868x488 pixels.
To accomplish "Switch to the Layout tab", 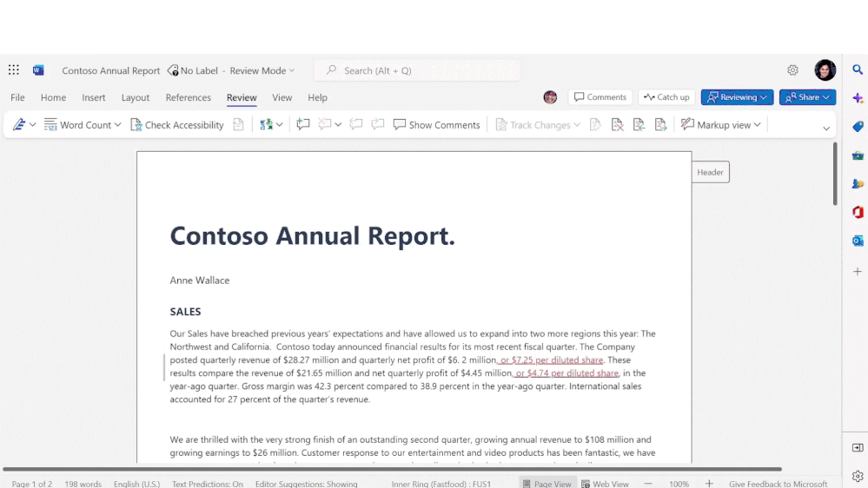I will point(136,97).
